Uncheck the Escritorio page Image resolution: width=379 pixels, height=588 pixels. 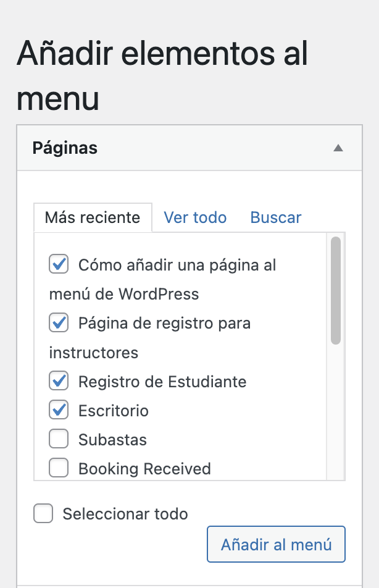click(58, 409)
